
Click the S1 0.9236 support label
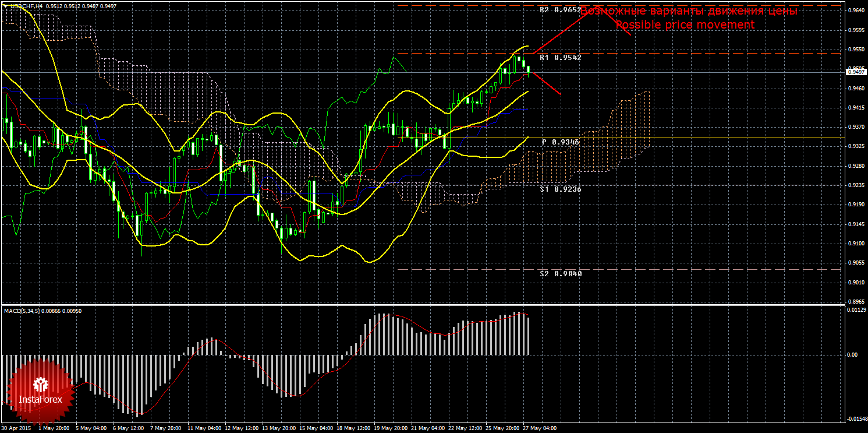coord(559,189)
